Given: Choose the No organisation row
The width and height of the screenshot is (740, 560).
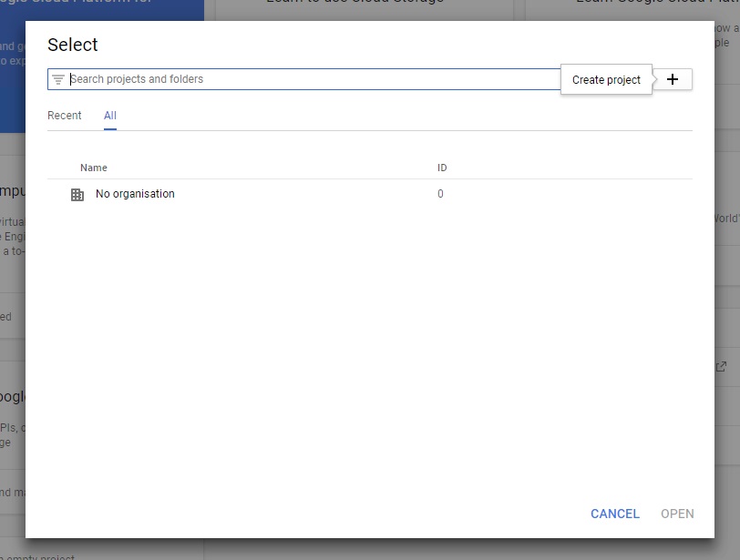Looking at the screenshot, I should click(135, 194).
